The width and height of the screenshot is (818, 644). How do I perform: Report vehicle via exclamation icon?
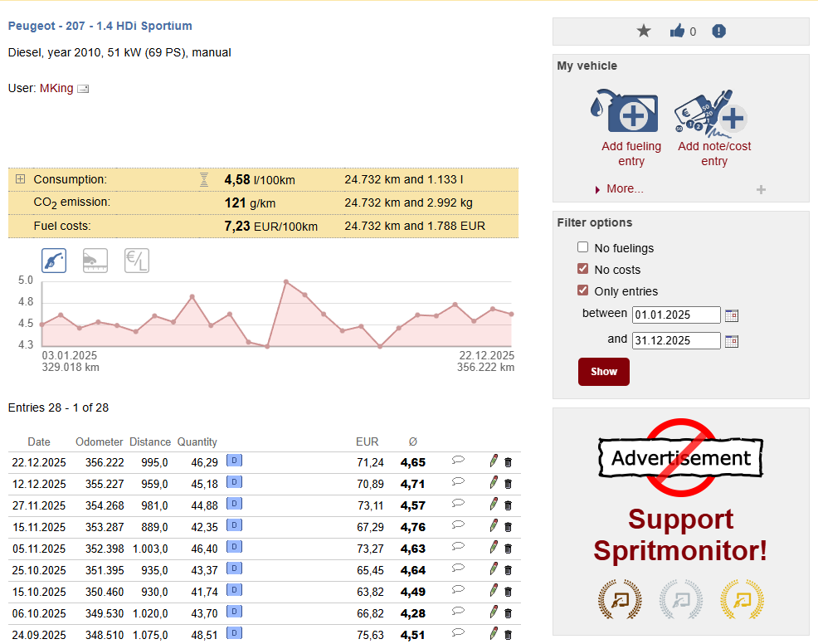point(719,32)
